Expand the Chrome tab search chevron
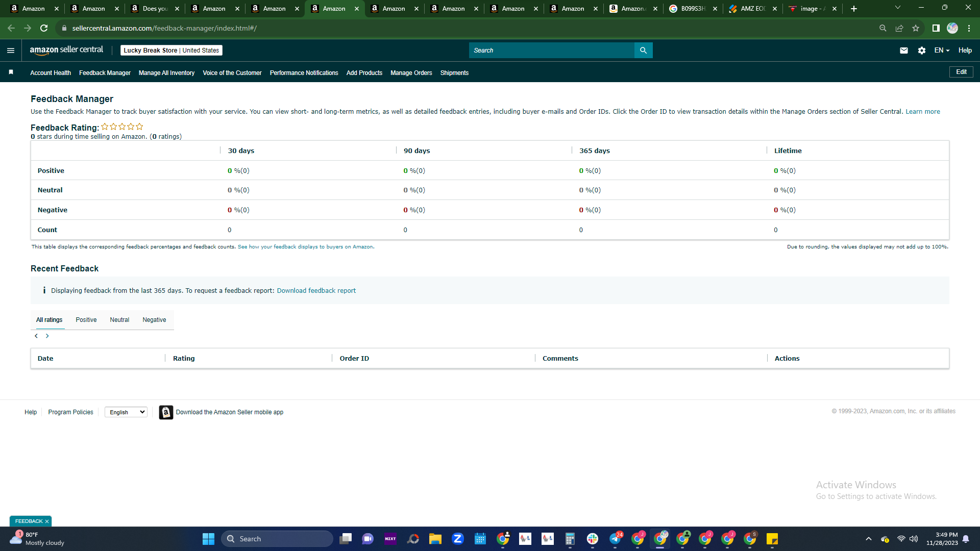The height and width of the screenshot is (551, 980). coord(898,8)
